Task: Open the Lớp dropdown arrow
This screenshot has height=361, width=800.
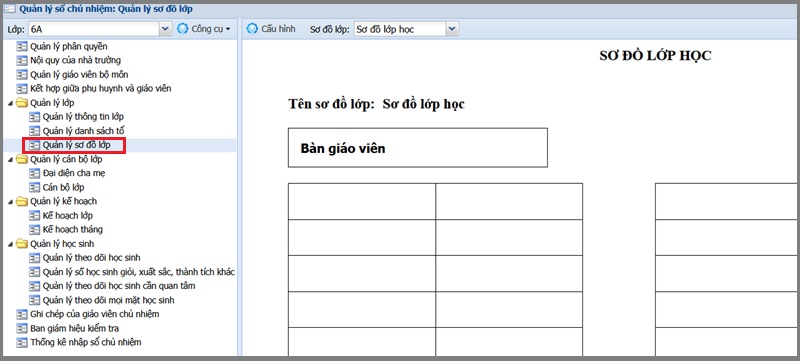Action: coord(165,29)
